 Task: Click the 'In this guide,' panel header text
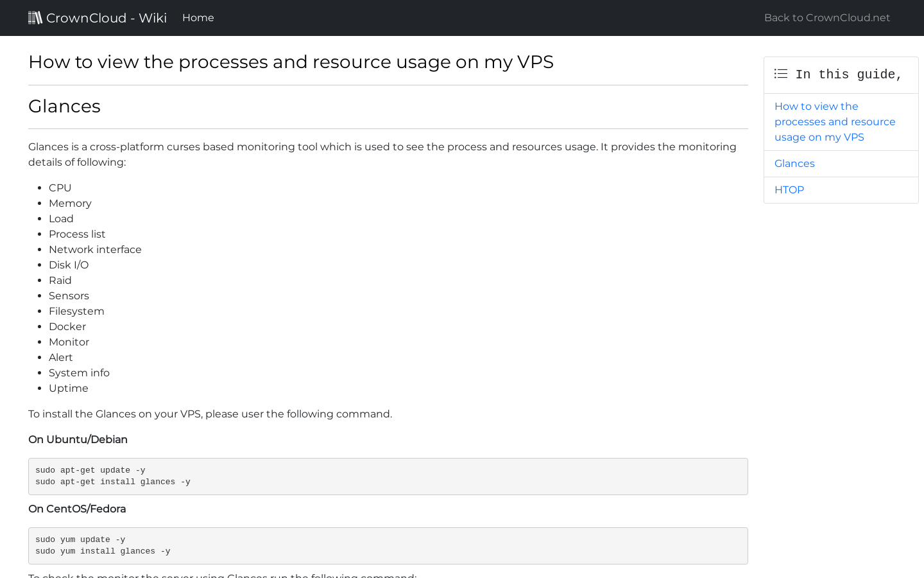[x=848, y=74]
